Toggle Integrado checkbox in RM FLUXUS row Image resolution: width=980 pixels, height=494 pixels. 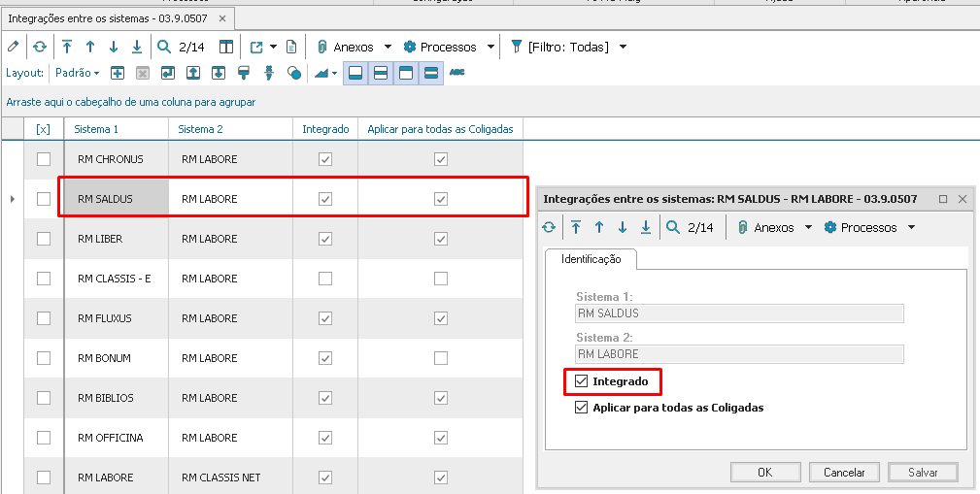click(325, 318)
